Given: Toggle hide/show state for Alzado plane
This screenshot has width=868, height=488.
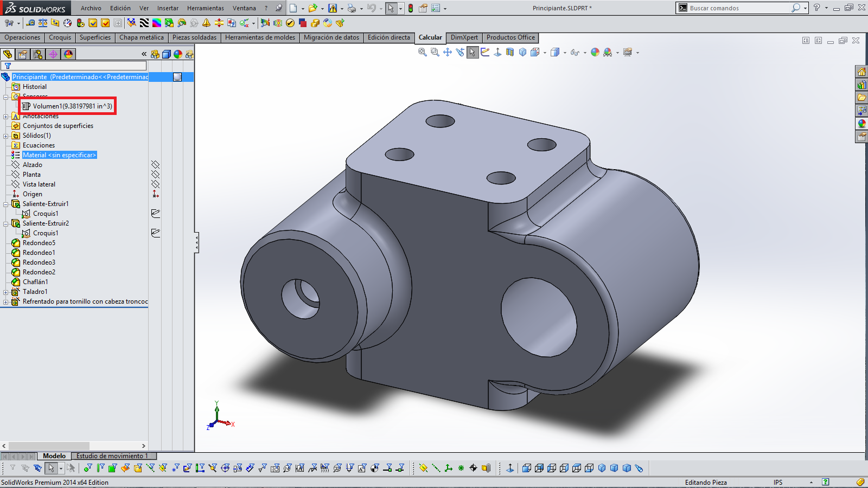Looking at the screenshot, I should 156,165.
